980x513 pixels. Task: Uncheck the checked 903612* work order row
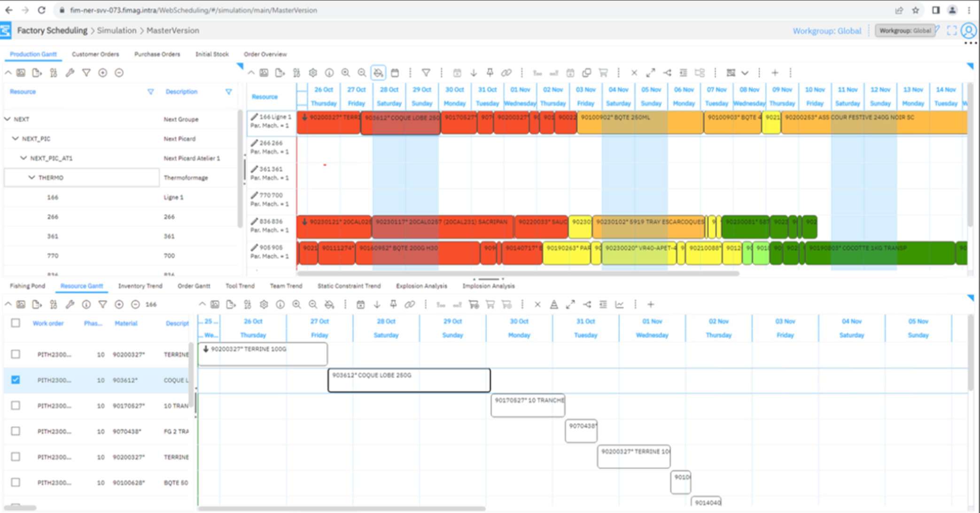(x=16, y=380)
